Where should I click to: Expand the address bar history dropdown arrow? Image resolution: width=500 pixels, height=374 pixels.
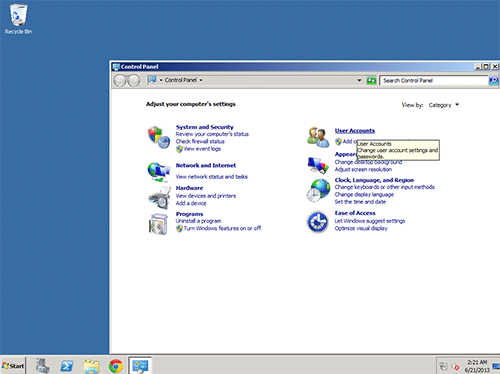(x=359, y=80)
